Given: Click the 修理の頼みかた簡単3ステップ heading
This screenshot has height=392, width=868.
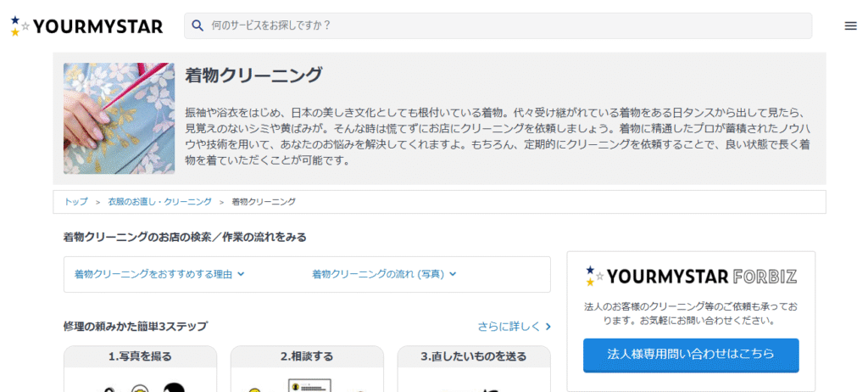Looking at the screenshot, I should [135, 326].
